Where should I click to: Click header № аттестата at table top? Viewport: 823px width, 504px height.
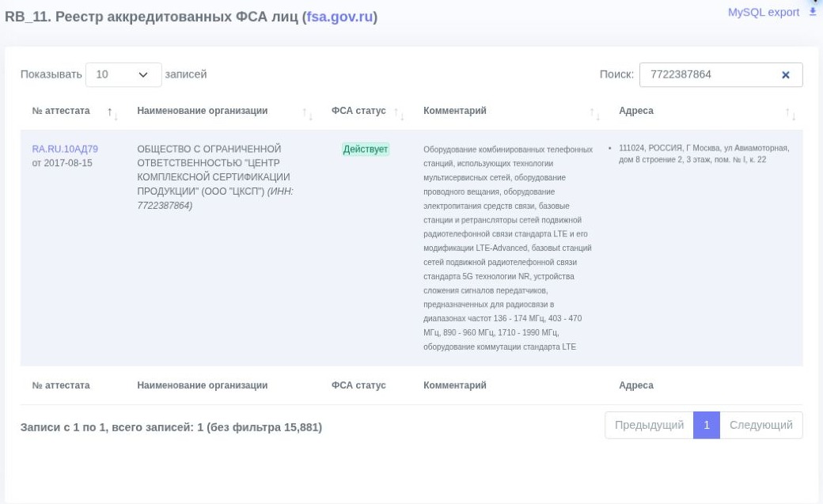click(61, 111)
